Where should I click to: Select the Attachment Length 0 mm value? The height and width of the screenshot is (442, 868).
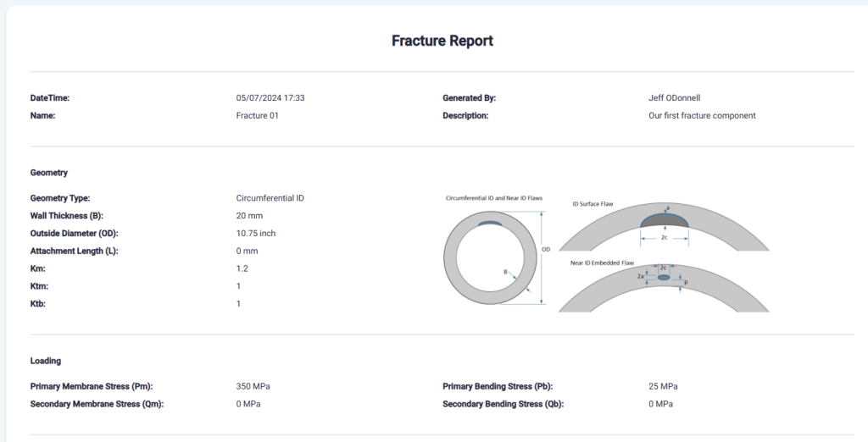click(x=247, y=251)
